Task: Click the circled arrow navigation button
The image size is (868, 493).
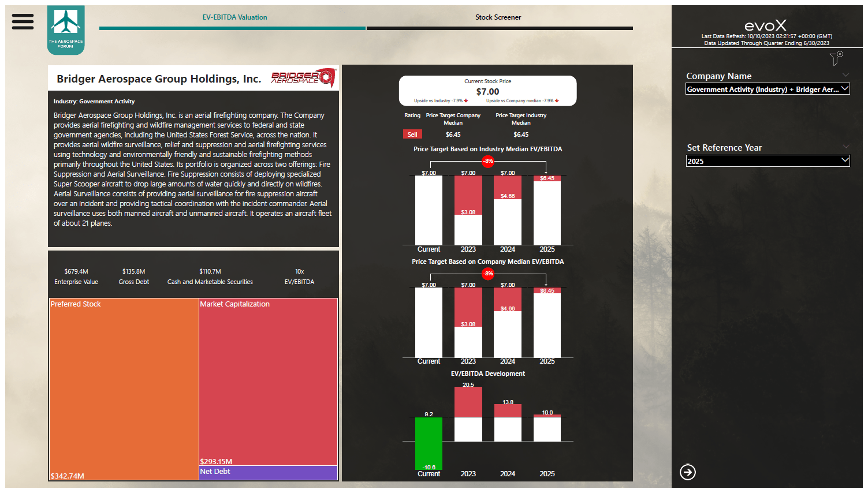Action: 688,472
